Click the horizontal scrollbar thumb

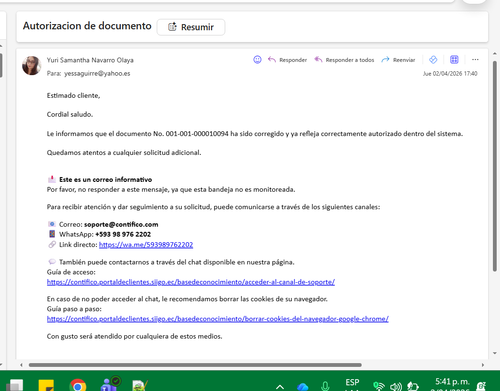click(195, 365)
